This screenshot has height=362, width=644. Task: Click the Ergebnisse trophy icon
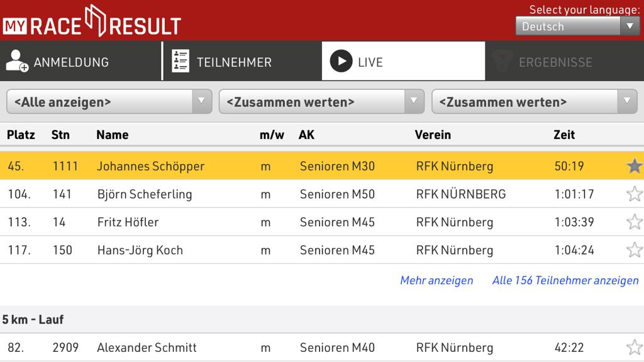[x=502, y=61]
